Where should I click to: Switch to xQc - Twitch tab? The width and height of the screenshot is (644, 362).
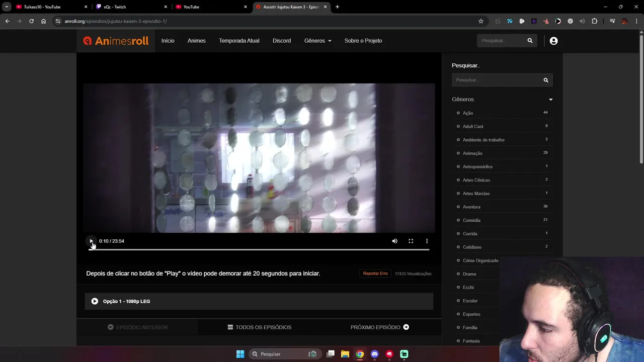[x=132, y=7]
